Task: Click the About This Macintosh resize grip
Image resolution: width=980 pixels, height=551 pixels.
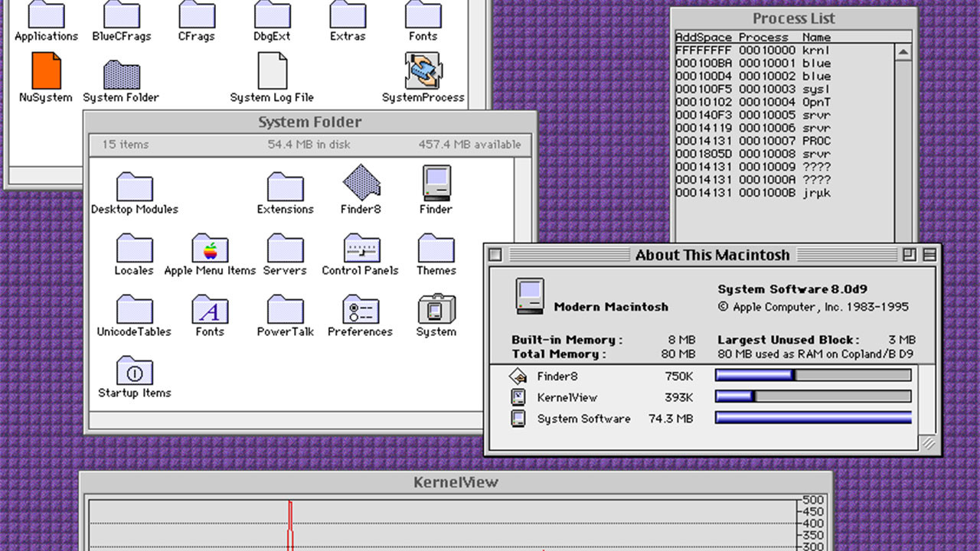Action: point(927,442)
